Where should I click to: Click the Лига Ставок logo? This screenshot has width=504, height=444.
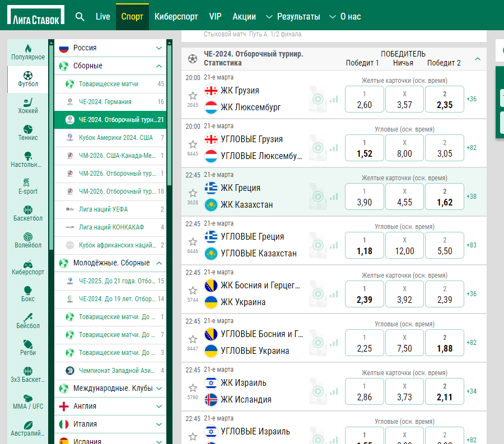(36, 15)
